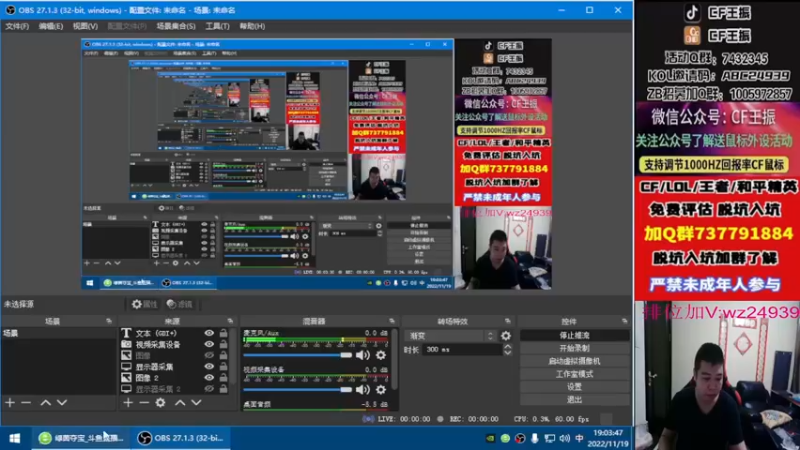
Task: Open transition properties gear icon
Action: pyautogui.click(x=506, y=336)
